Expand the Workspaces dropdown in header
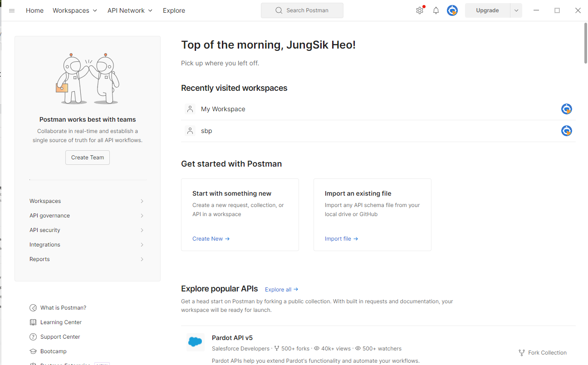Image resolution: width=588 pixels, height=365 pixels. tap(75, 10)
